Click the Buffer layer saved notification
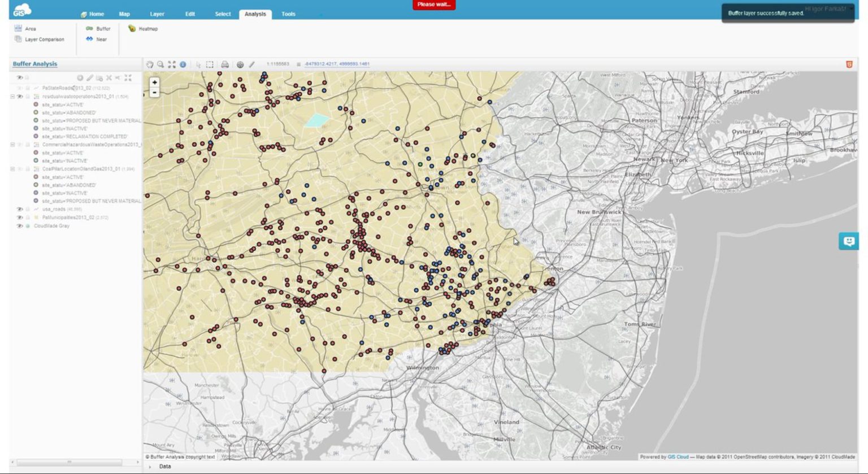 [x=788, y=13]
